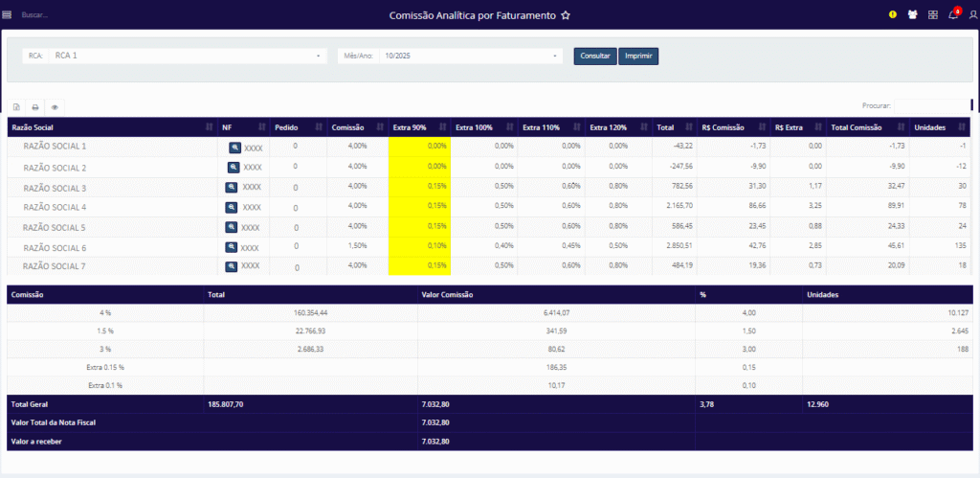The height and width of the screenshot is (478, 980).
Task: Favorite the page with the star icon
Action: 566,15
